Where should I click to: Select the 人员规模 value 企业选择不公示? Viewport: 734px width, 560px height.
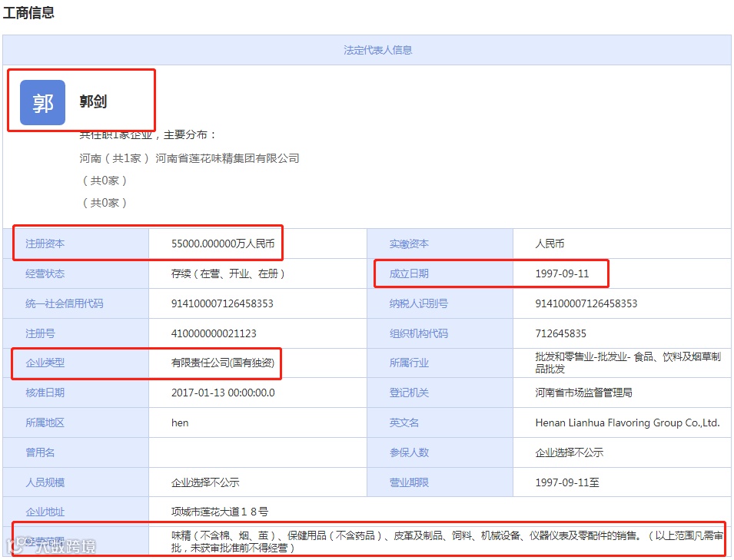[205, 482]
